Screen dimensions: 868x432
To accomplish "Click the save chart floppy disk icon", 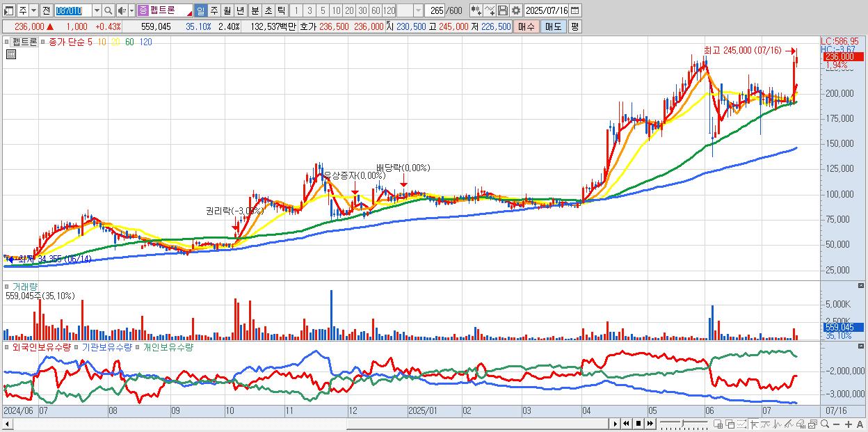I will click(x=502, y=10).
